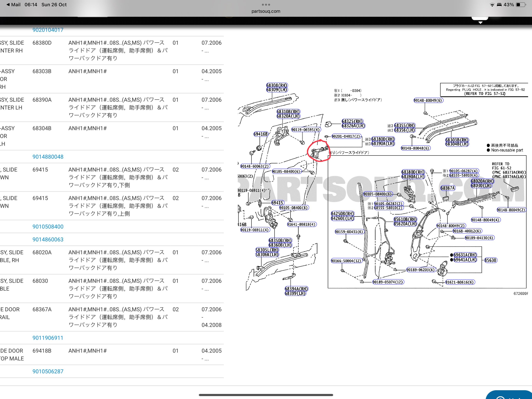Tap the Wi-Fi status icon

(x=492, y=4)
